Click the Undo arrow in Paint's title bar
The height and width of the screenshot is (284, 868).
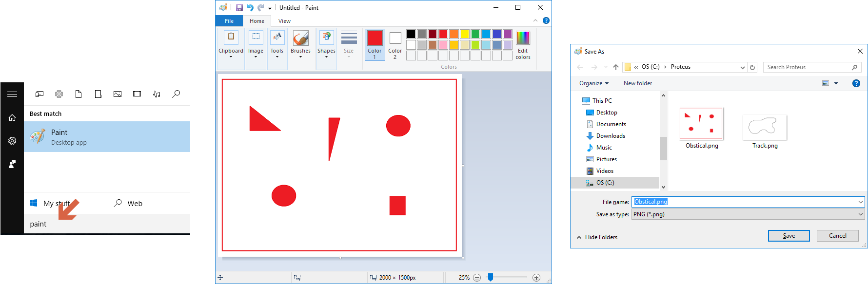pos(250,8)
